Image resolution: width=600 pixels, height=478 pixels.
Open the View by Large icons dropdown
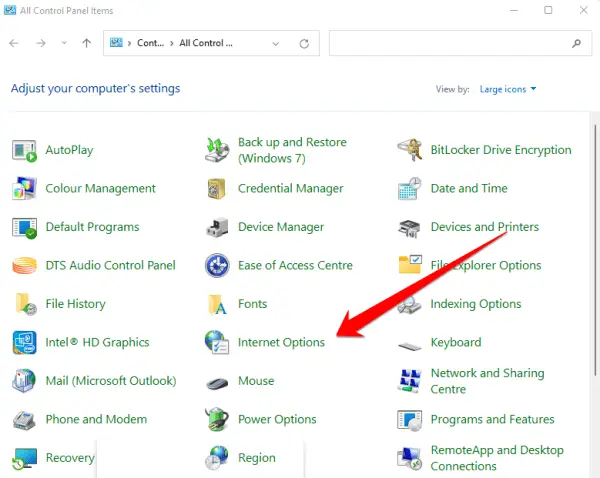tap(508, 89)
